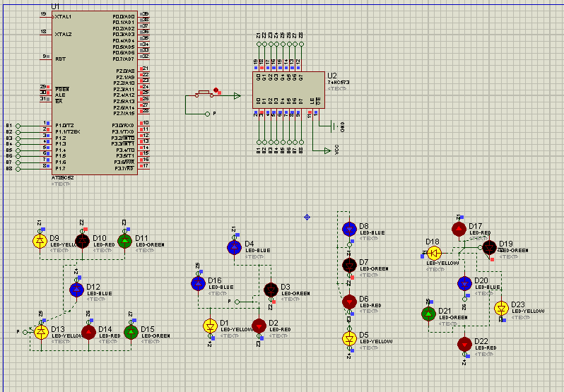
Task: Click the AT89C52 part label
Action: coord(63,178)
